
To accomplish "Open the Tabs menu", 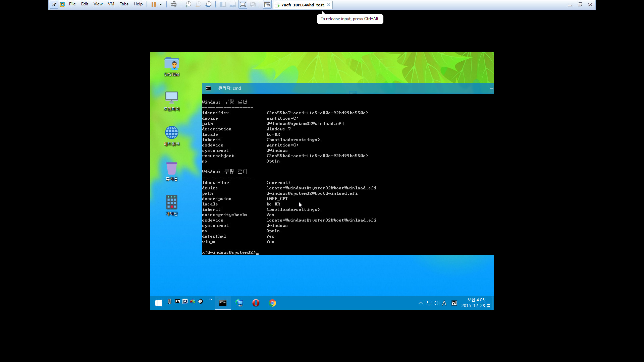I will (124, 4).
